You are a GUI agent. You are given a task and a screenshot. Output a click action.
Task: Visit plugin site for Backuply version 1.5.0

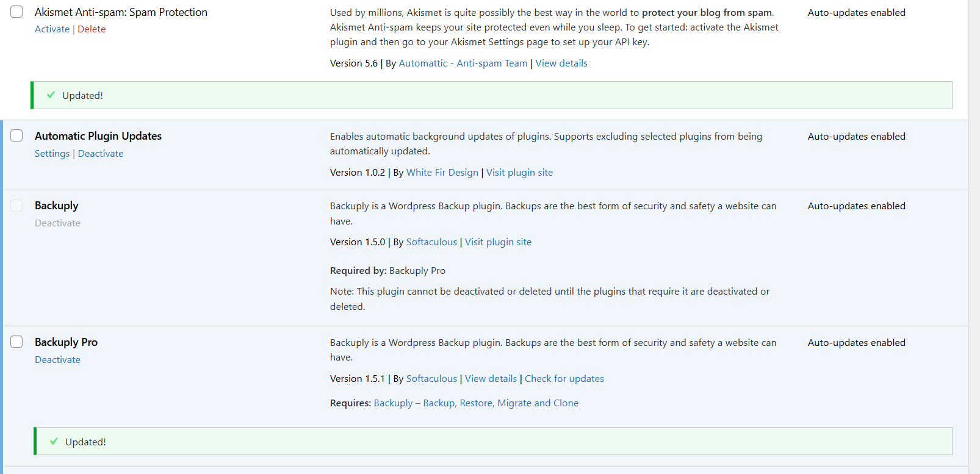tap(498, 242)
